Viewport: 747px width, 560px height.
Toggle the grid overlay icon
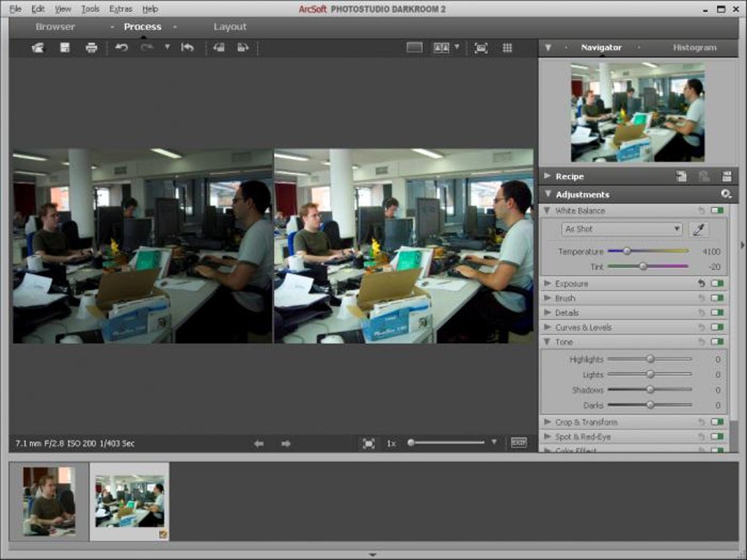click(508, 48)
